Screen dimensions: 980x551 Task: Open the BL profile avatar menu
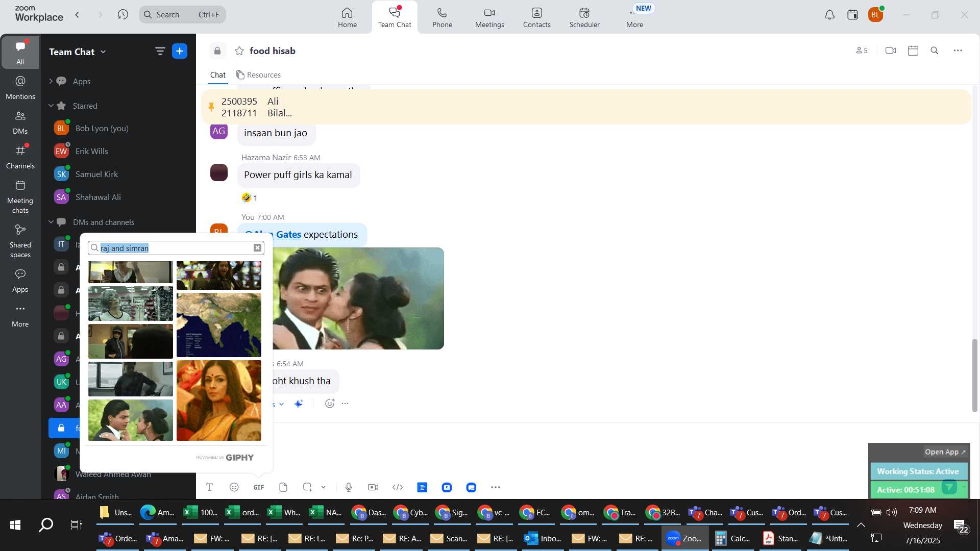pos(875,15)
